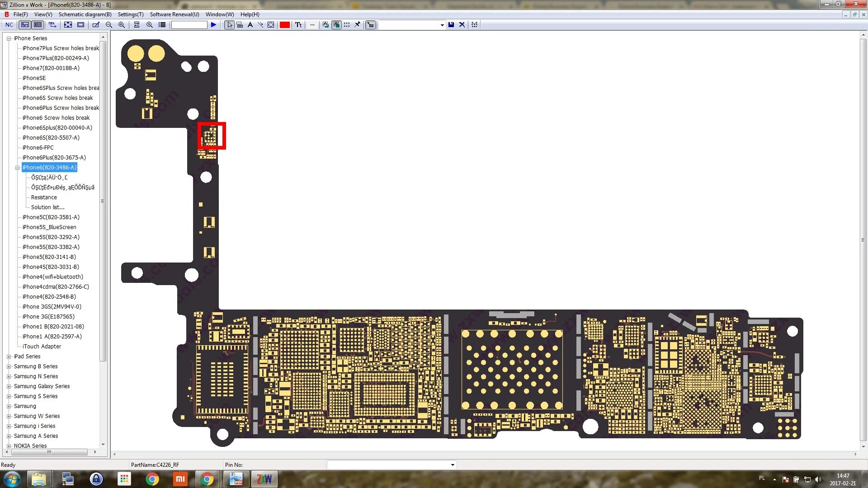Image resolution: width=868 pixels, height=488 pixels.
Task: Zoom in with the plus magnifier
Action: pos(122,25)
